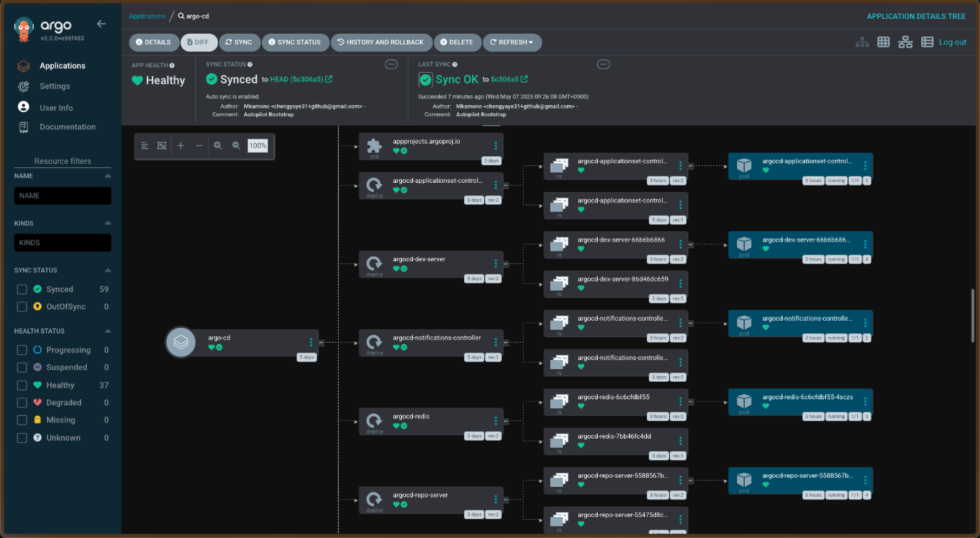
Task: Click the DIFF button
Action: pos(199,42)
